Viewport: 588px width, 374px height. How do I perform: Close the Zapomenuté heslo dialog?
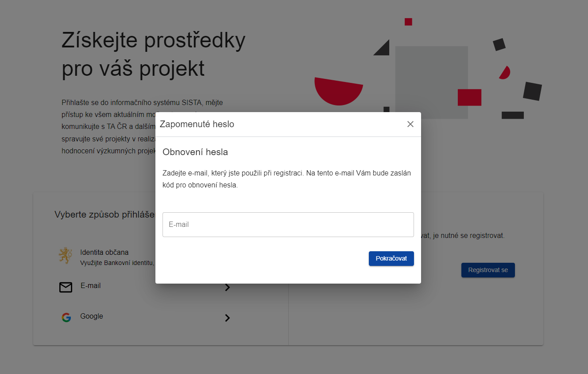click(x=410, y=124)
